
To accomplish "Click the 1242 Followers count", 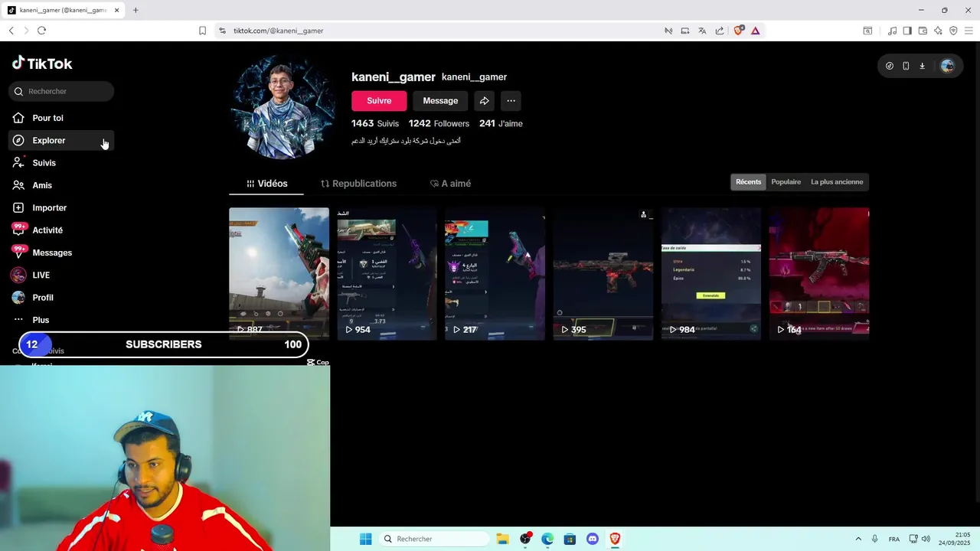I will point(439,123).
